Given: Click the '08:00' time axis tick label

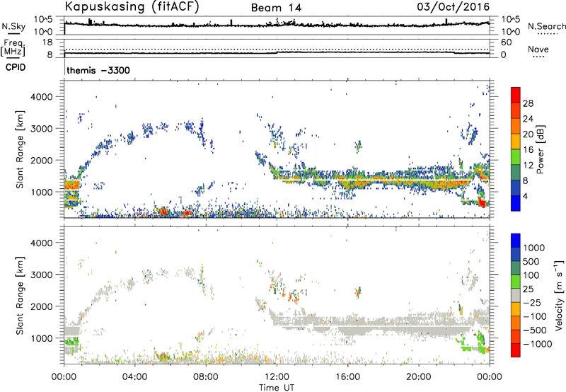Looking at the screenshot, I should click(x=205, y=377).
